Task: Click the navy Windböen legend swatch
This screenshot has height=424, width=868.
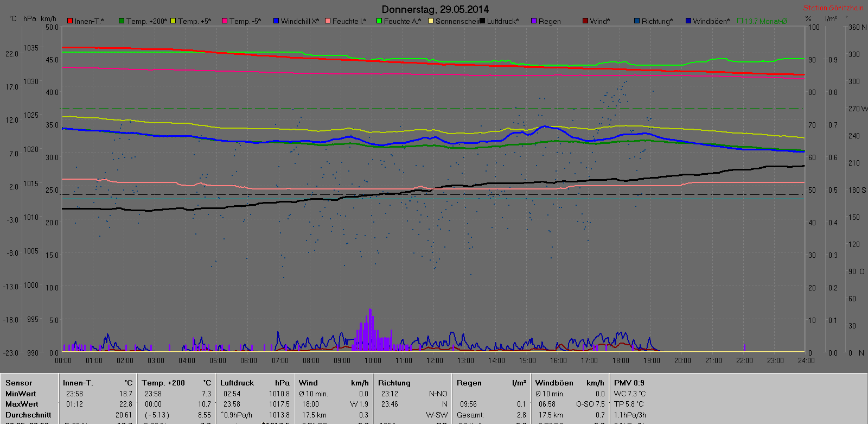Action: click(688, 21)
